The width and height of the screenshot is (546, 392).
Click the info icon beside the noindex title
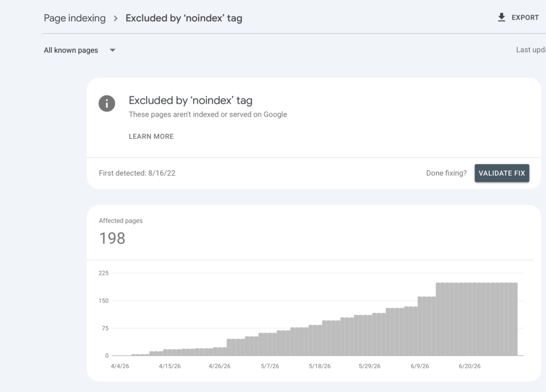[x=107, y=103]
